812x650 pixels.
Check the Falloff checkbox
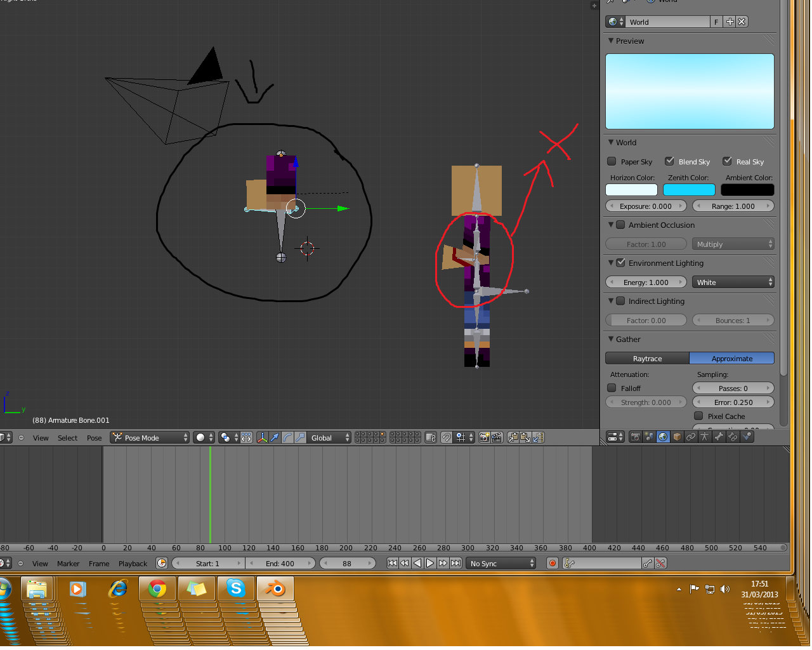click(612, 388)
